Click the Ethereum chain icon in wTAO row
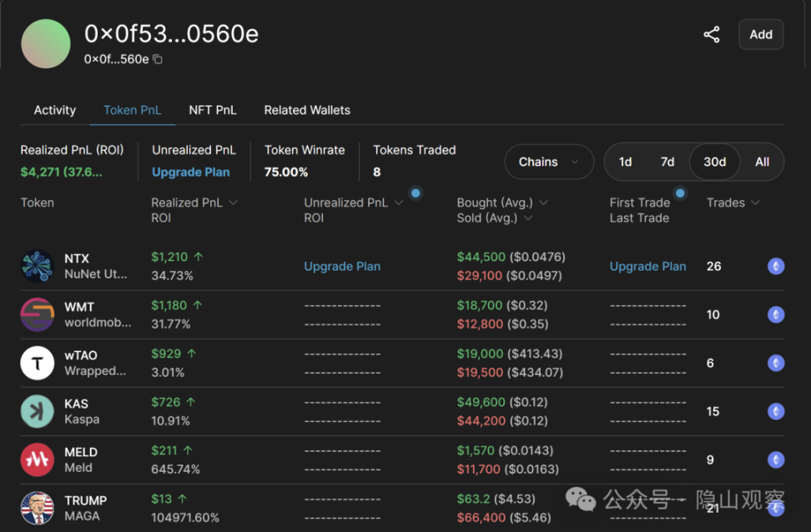The height and width of the screenshot is (532, 811). click(776, 363)
